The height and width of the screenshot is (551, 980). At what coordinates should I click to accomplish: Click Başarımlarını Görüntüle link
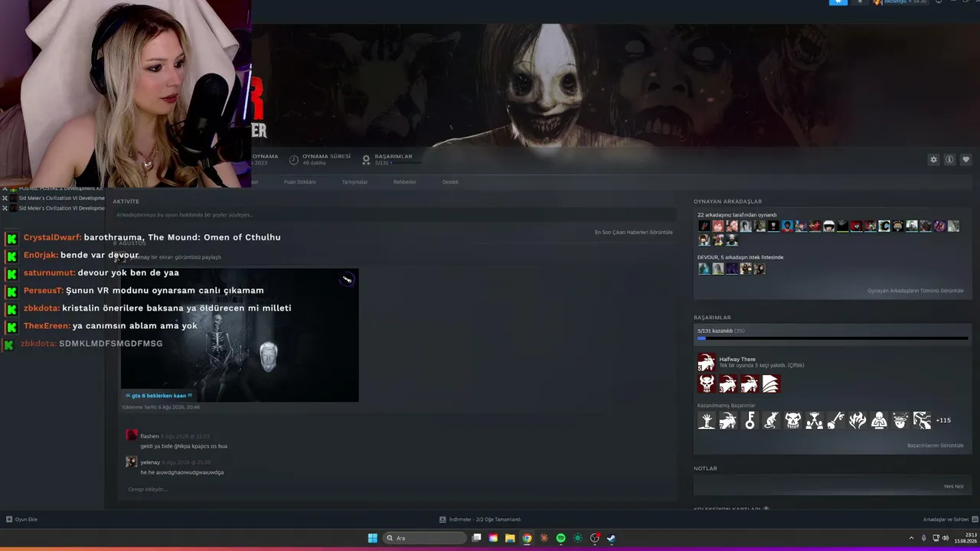pos(936,445)
